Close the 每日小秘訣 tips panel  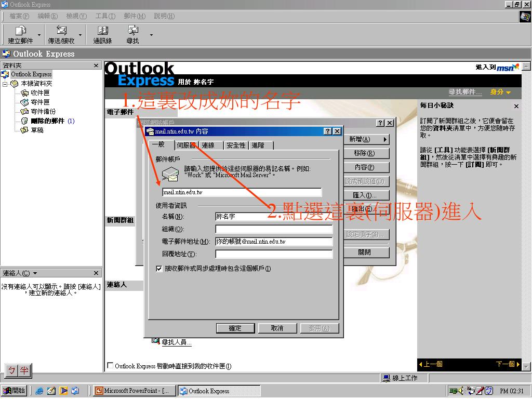[x=516, y=106]
